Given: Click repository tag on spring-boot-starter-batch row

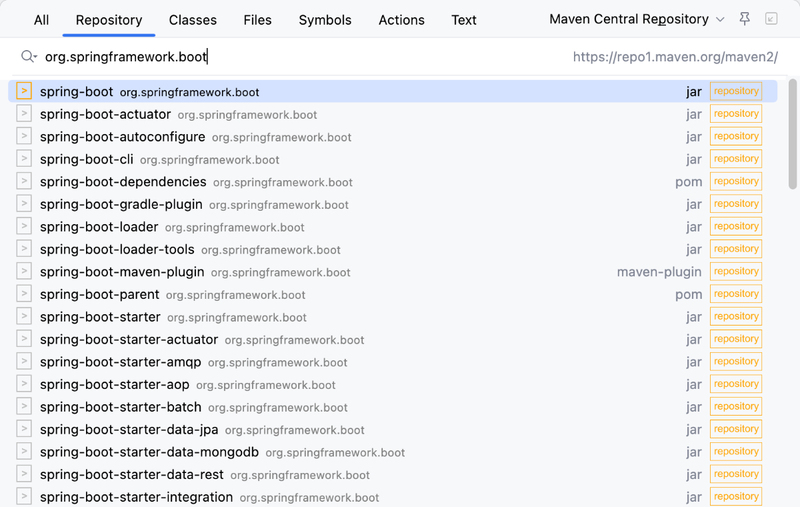Looking at the screenshot, I should tap(736, 406).
